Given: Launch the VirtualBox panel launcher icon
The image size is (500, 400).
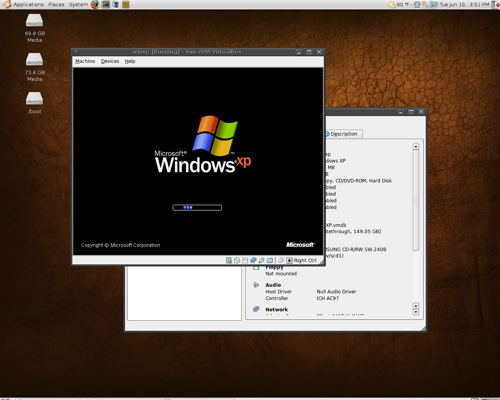Looking at the screenshot, I should pos(116,4).
